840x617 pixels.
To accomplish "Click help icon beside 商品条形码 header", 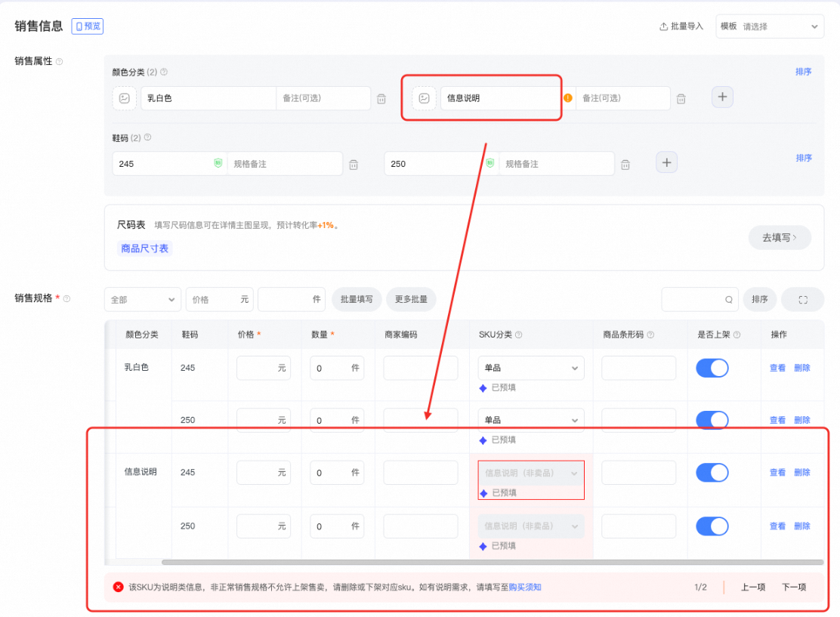I will click(650, 335).
